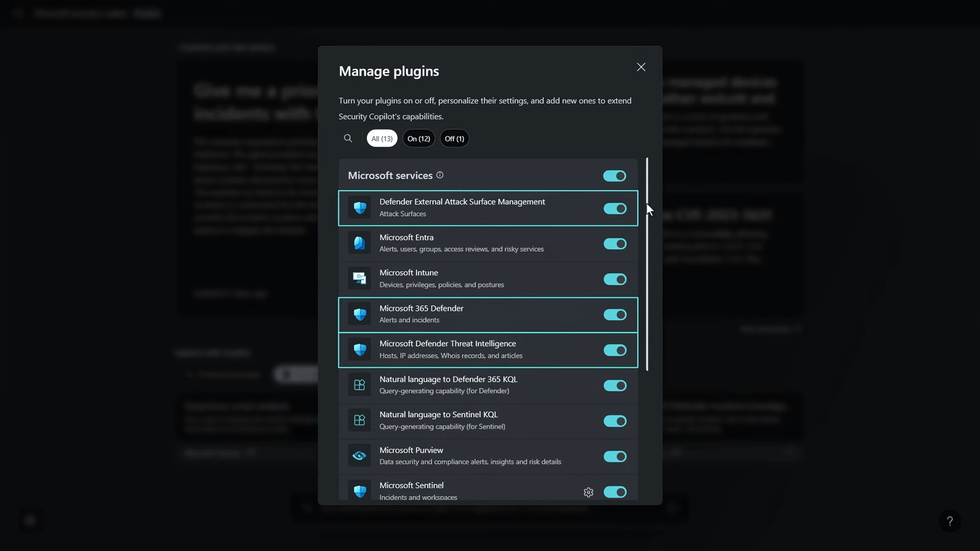This screenshot has height=551, width=980.
Task: Click the Natural language to Defender 365 KQL icon
Action: (359, 385)
